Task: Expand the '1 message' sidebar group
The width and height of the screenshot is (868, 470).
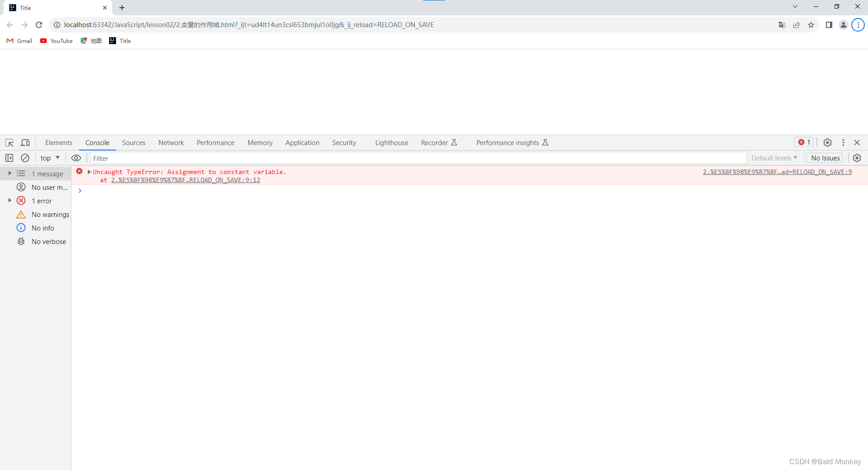Action: 10,174
